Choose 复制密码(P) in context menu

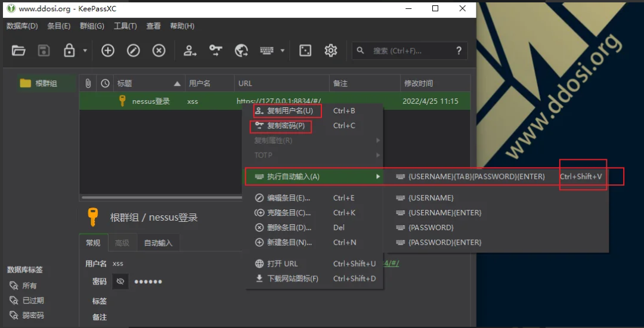tap(314, 126)
